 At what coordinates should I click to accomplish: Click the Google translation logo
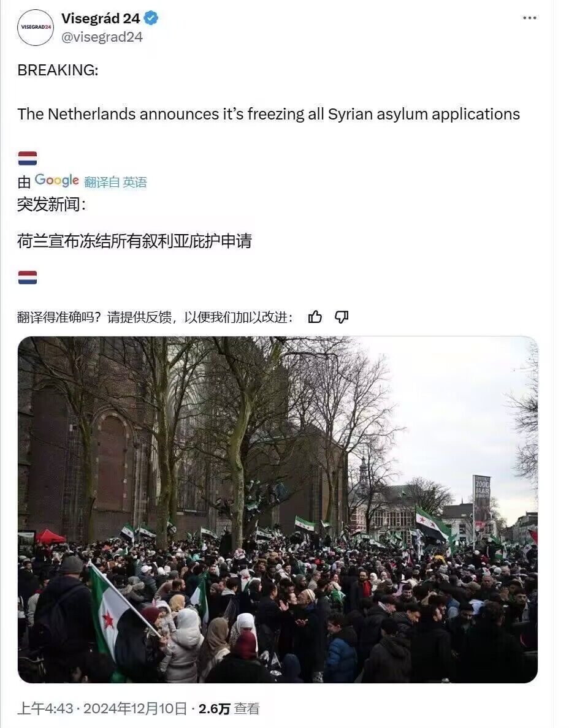click(x=56, y=180)
